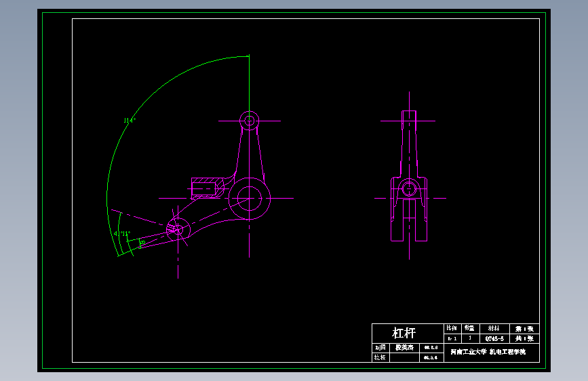This screenshot has width=588, height=381.
Task: Click the quantity value 1 cell
Action: point(469,338)
